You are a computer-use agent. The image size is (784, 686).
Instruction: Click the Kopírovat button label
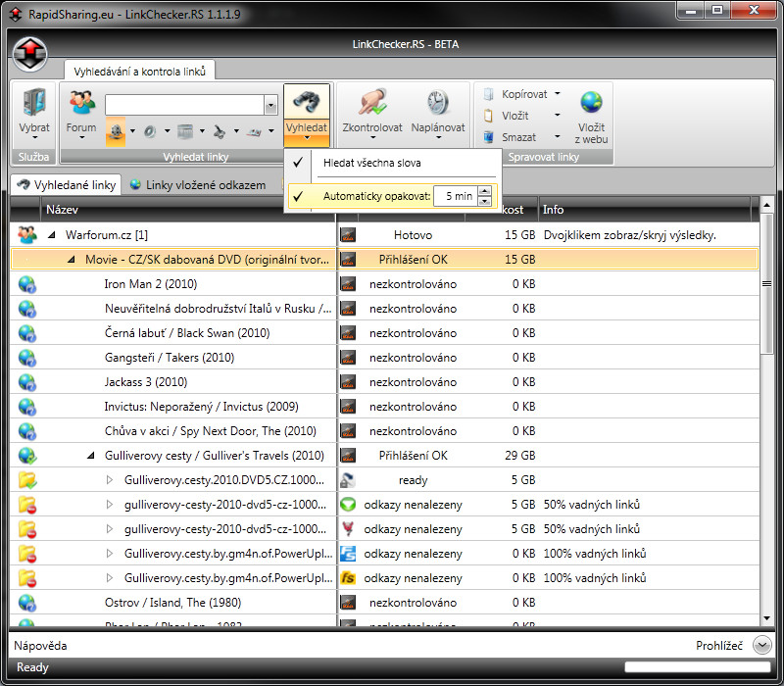point(524,94)
